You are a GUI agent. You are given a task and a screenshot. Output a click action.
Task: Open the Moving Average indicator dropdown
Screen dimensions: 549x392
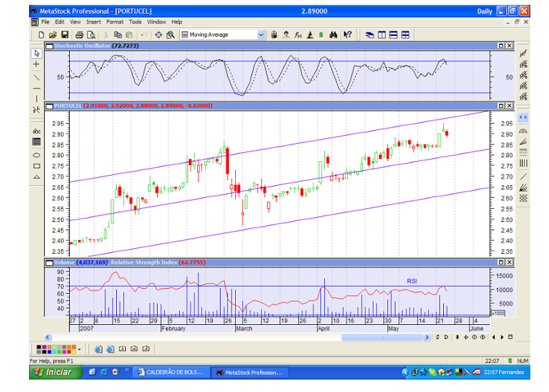click(261, 35)
